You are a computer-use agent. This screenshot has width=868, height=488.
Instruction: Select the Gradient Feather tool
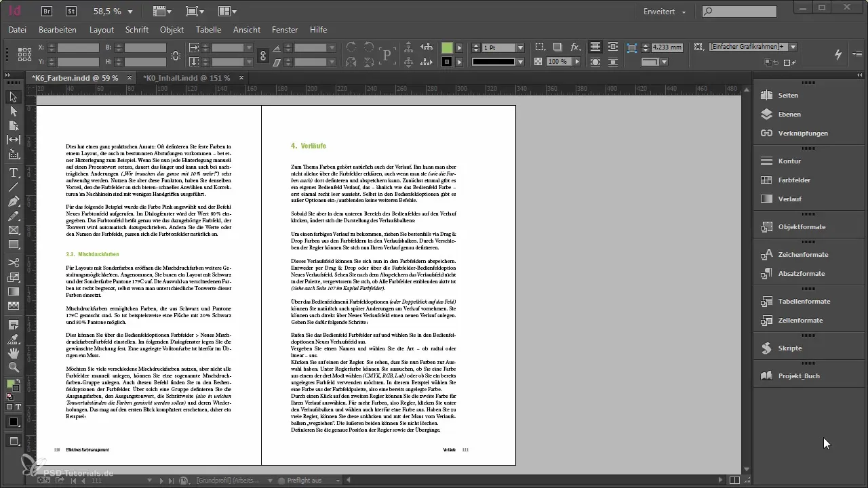(14, 306)
